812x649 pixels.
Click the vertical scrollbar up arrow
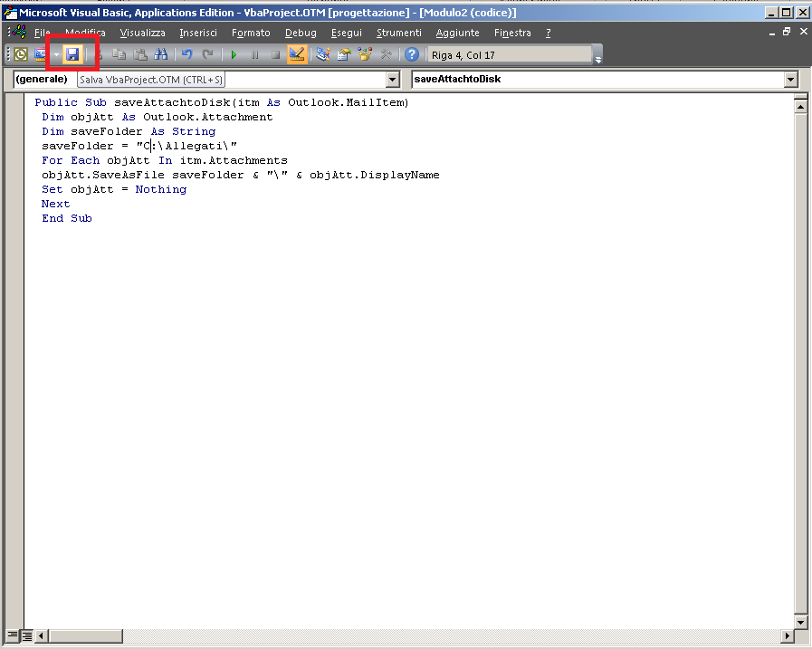click(800, 107)
